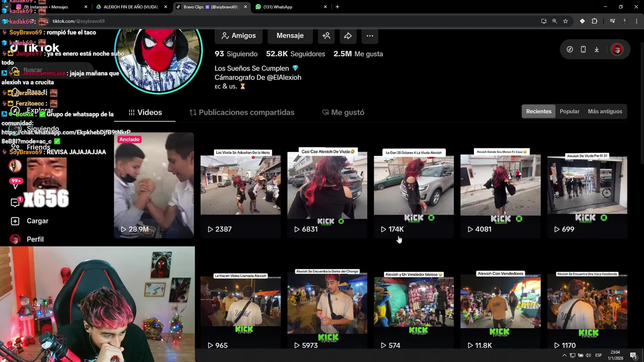Click the phone icon in floating toolbar
The height and width of the screenshot is (362, 644).
583,49
